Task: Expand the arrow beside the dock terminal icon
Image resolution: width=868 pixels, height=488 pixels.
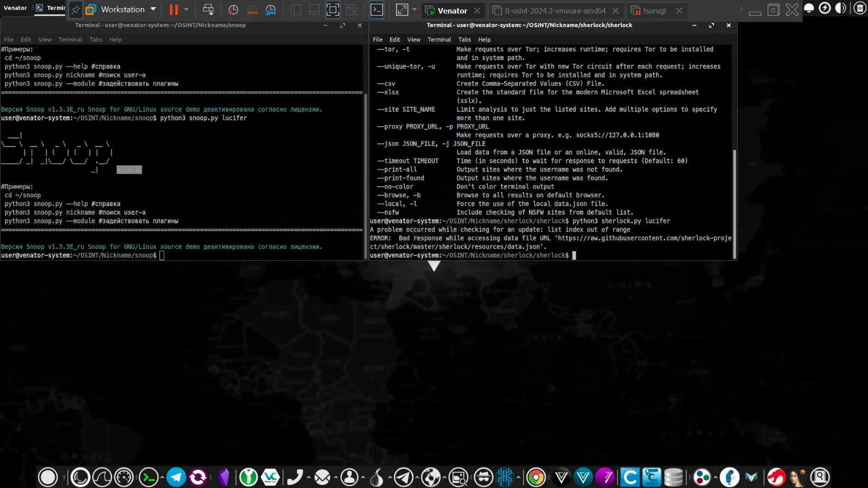Action: (x=162, y=477)
